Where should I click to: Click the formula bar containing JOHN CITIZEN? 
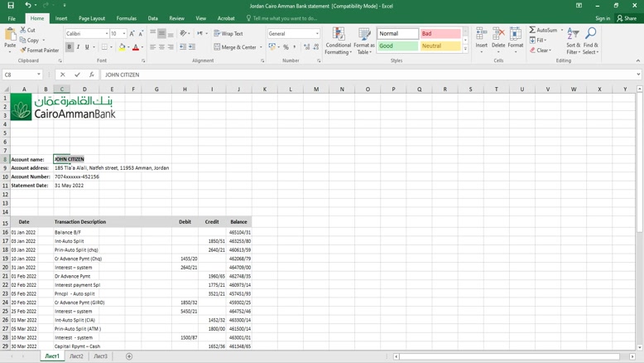pyautogui.click(x=364, y=75)
